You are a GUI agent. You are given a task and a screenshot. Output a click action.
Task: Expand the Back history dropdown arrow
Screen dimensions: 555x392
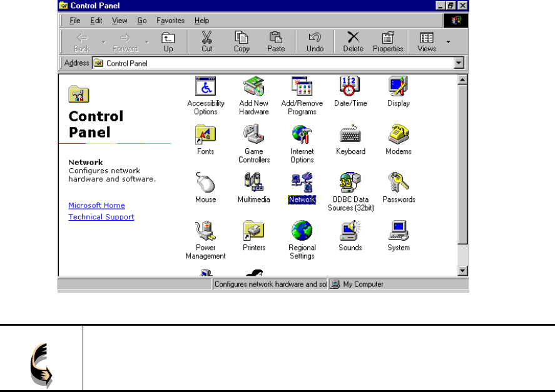click(103, 42)
